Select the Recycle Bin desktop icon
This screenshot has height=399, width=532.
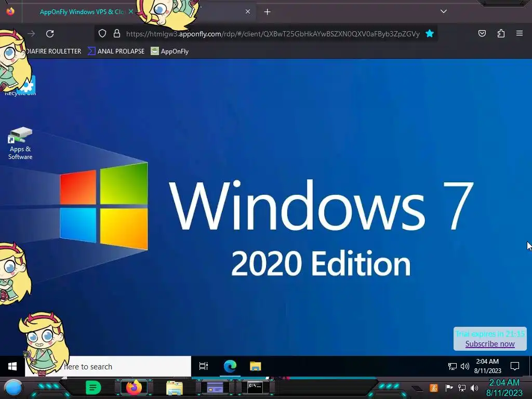[x=20, y=86]
